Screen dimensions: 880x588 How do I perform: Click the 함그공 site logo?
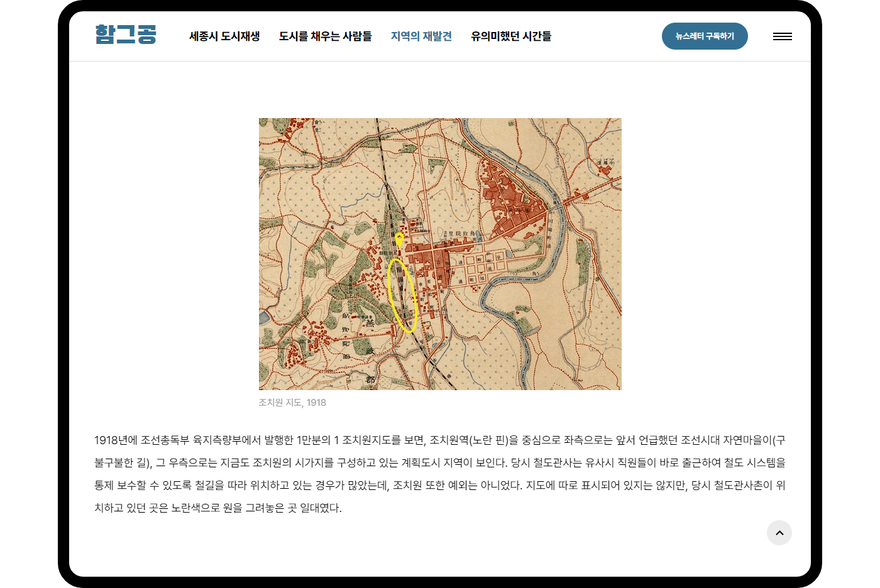pos(126,35)
